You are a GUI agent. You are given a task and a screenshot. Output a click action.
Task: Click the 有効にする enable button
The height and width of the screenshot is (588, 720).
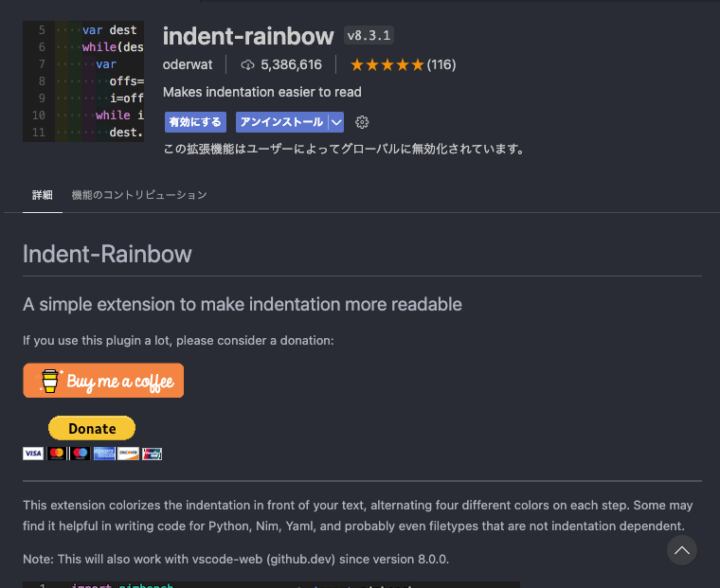pyautogui.click(x=195, y=122)
